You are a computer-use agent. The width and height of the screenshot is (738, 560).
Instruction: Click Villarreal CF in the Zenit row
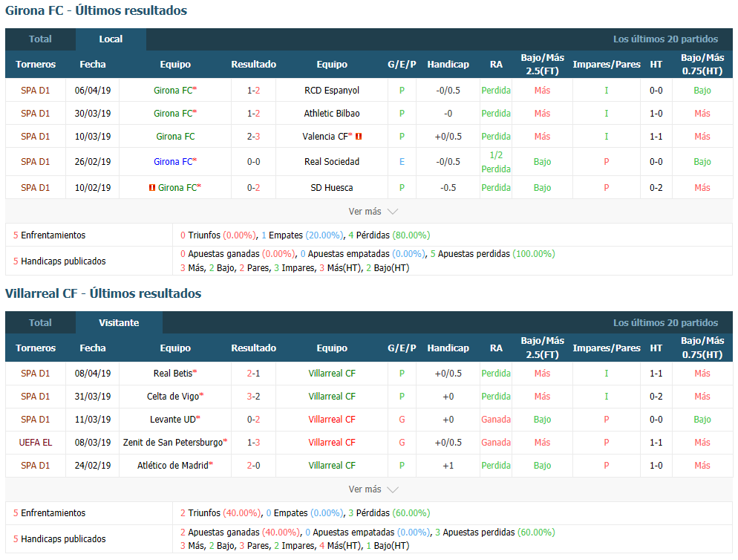(332, 443)
